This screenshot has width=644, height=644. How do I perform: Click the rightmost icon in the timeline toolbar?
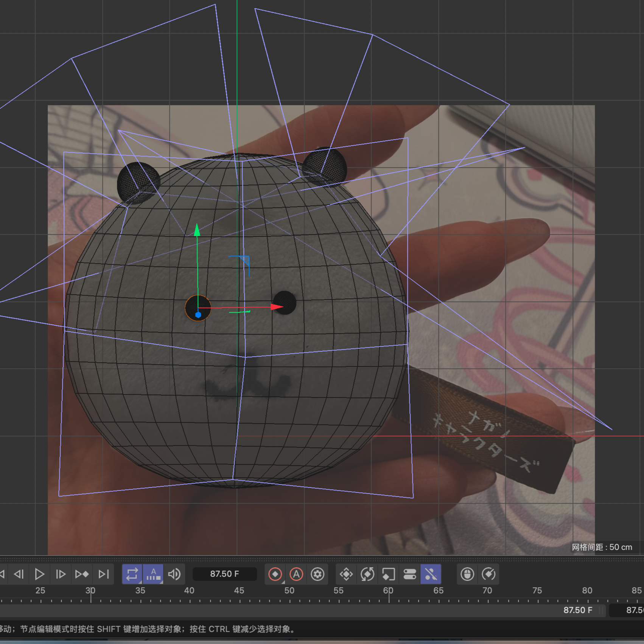pos(488,574)
